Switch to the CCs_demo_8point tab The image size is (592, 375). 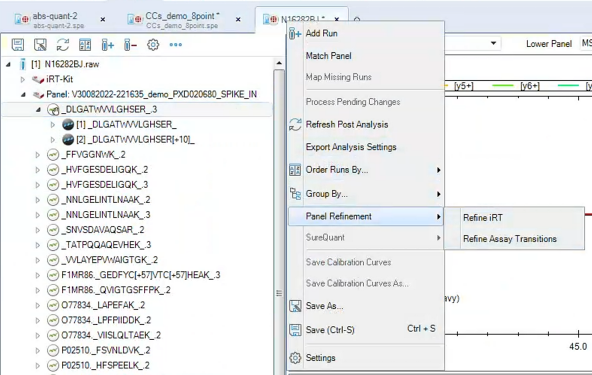point(182,20)
